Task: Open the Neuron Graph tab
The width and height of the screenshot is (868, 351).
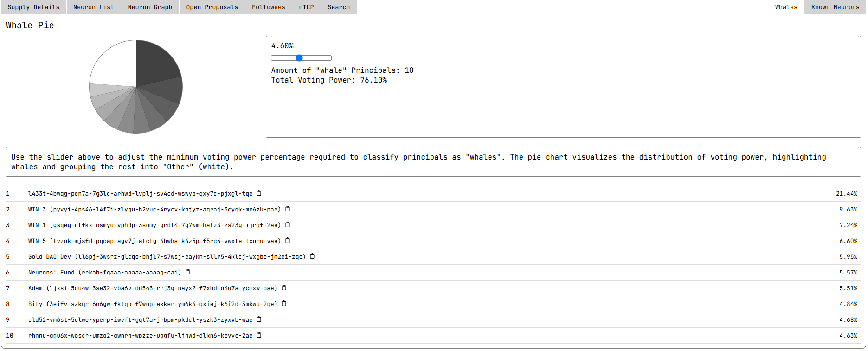Action: pyautogui.click(x=150, y=7)
